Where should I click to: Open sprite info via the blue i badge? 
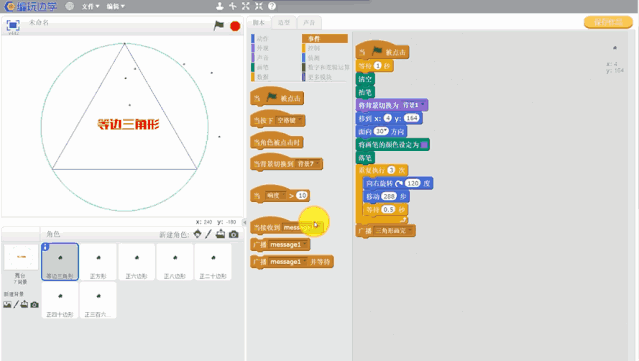(45, 247)
